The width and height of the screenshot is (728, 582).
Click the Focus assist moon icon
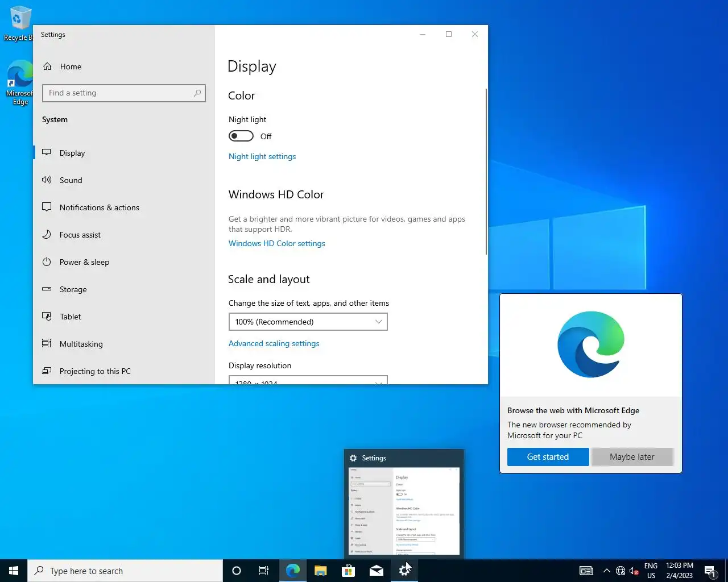[47, 235]
